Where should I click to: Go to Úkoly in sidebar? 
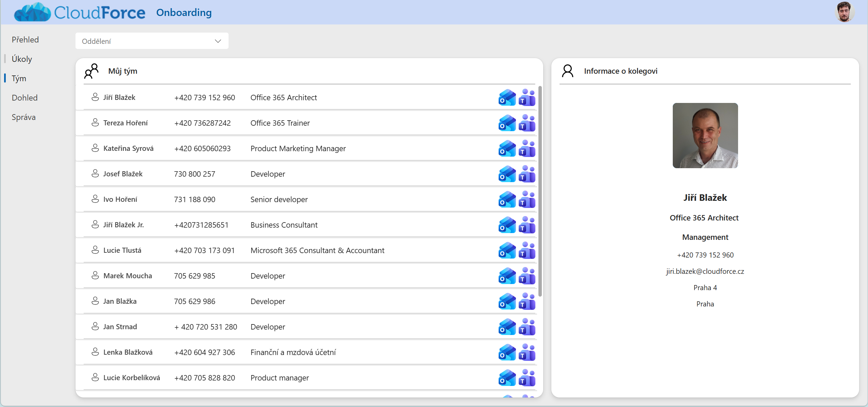coord(22,59)
